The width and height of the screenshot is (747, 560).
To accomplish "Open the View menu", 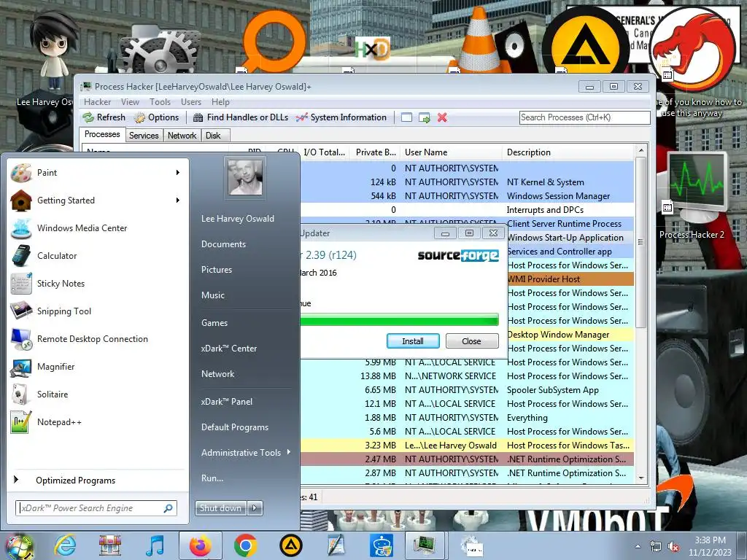I will (x=130, y=102).
